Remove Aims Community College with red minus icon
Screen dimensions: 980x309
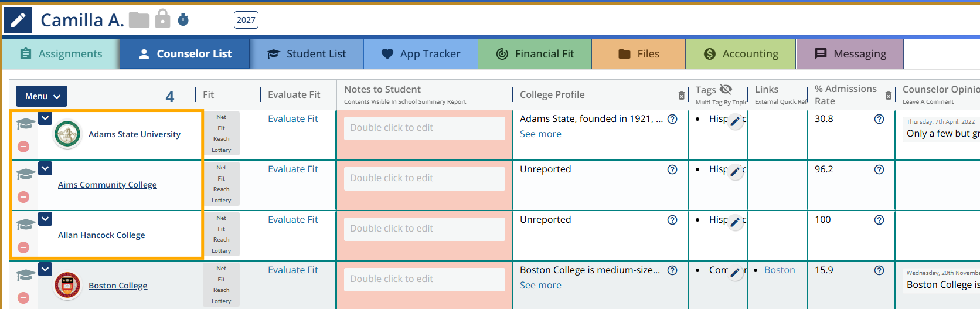[x=23, y=197]
